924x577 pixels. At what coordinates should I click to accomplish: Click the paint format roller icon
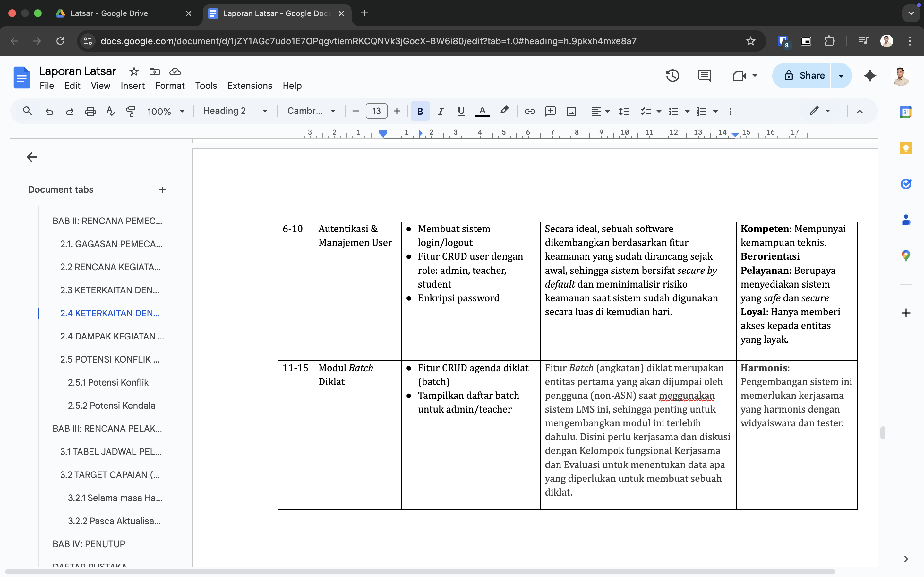131,112
